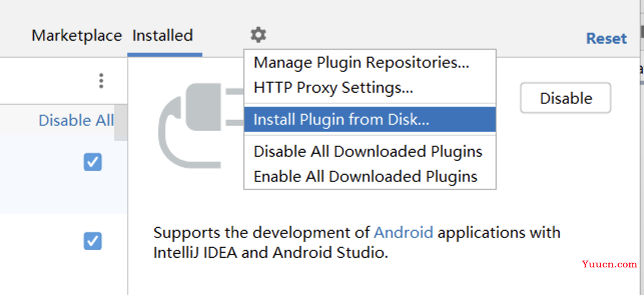Viewport: 644px width, 295px height.
Task: Click the plugin list scrollbar thumb
Action: click(121, 123)
